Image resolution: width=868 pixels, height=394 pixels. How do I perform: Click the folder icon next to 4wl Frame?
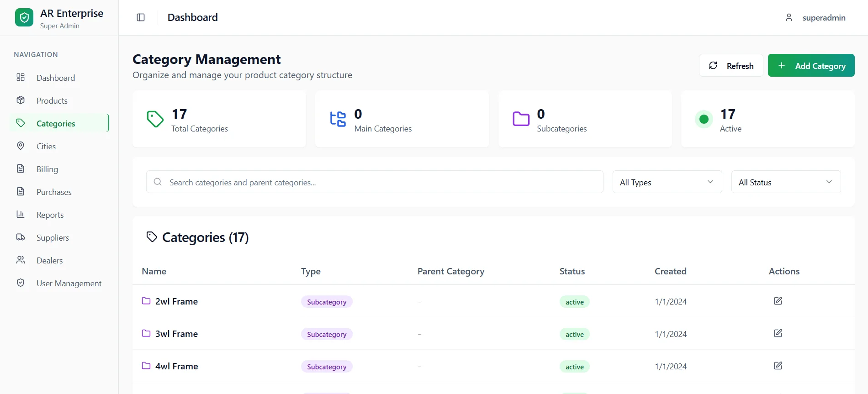pyautogui.click(x=146, y=366)
